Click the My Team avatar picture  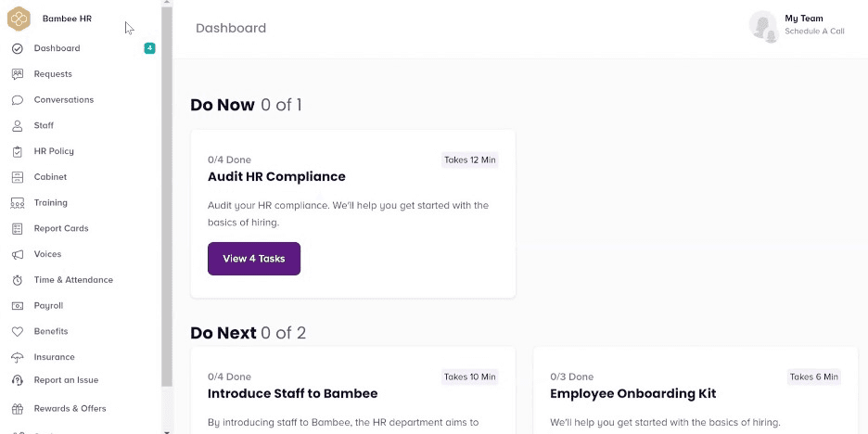[x=763, y=26]
